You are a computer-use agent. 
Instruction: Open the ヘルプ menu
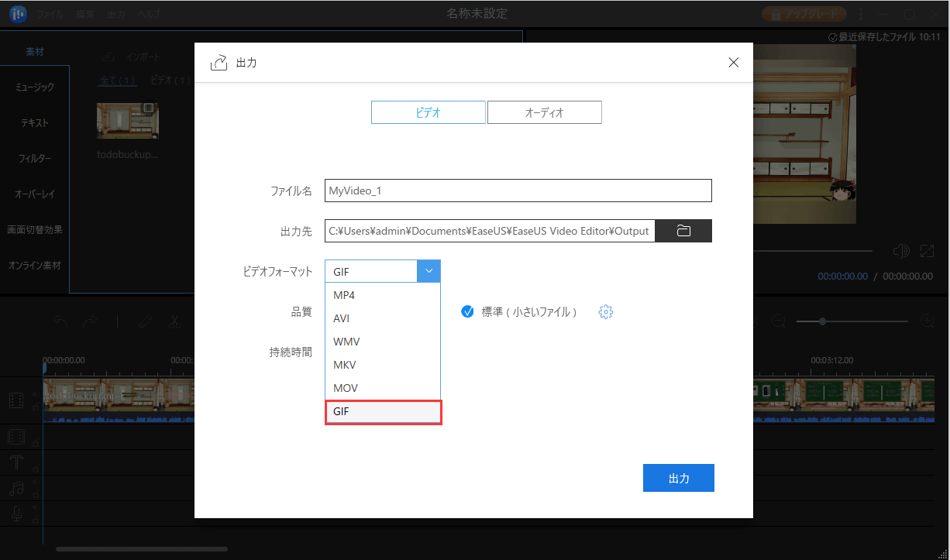point(150,15)
